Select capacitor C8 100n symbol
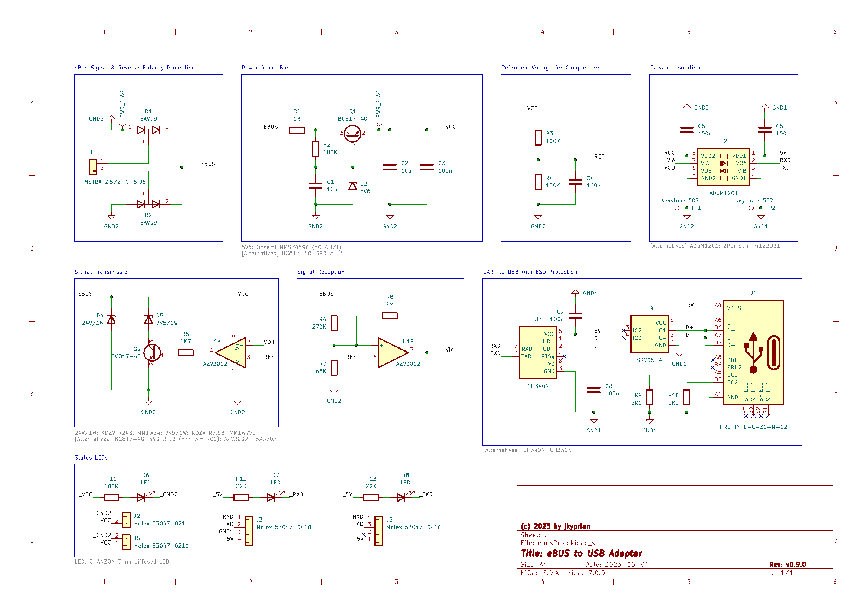The image size is (868, 614). click(593, 390)
